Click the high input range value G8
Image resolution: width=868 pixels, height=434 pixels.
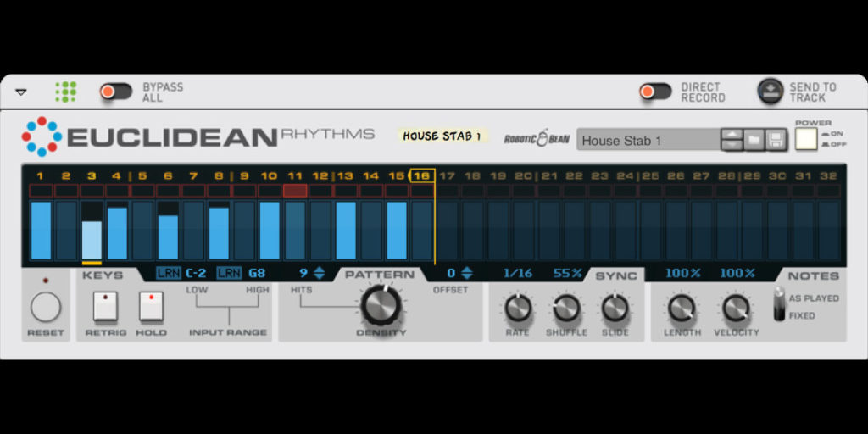pyautogui.click(x=256, y=273)
